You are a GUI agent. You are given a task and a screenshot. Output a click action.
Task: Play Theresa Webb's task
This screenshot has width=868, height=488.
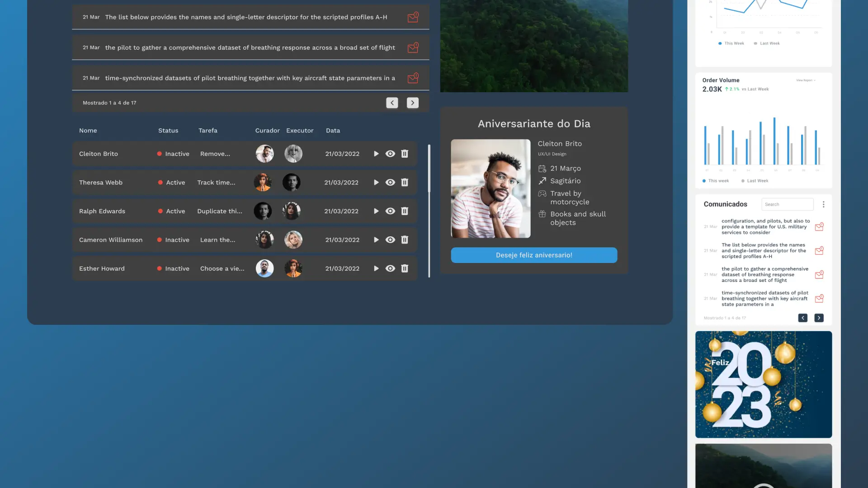(x=376, y=183)
